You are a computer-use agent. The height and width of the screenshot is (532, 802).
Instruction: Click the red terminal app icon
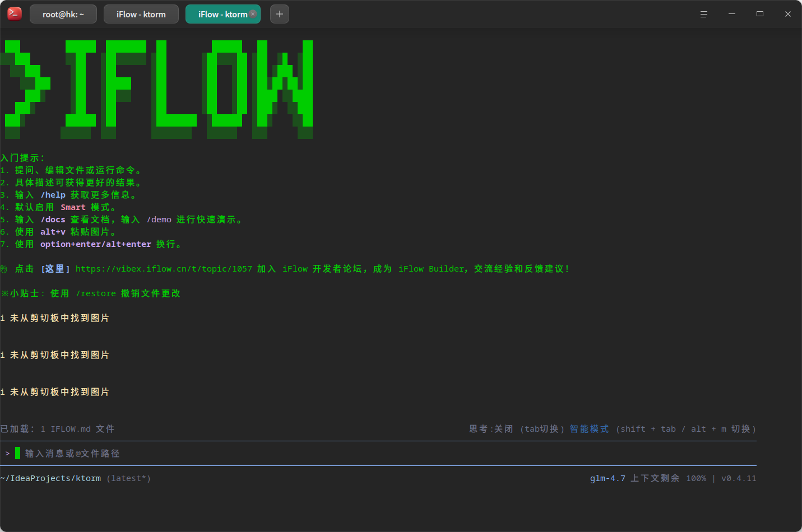tap(15, 14)
